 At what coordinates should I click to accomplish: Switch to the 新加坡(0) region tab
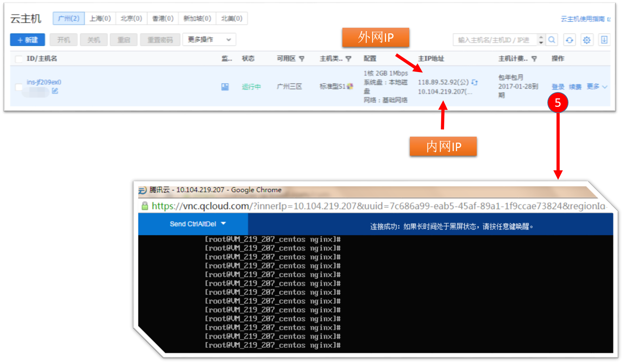tap(197, 18)
